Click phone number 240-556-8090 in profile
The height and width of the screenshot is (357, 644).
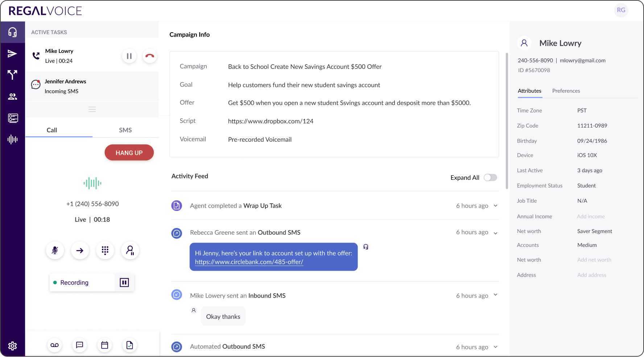pos(535,61)
